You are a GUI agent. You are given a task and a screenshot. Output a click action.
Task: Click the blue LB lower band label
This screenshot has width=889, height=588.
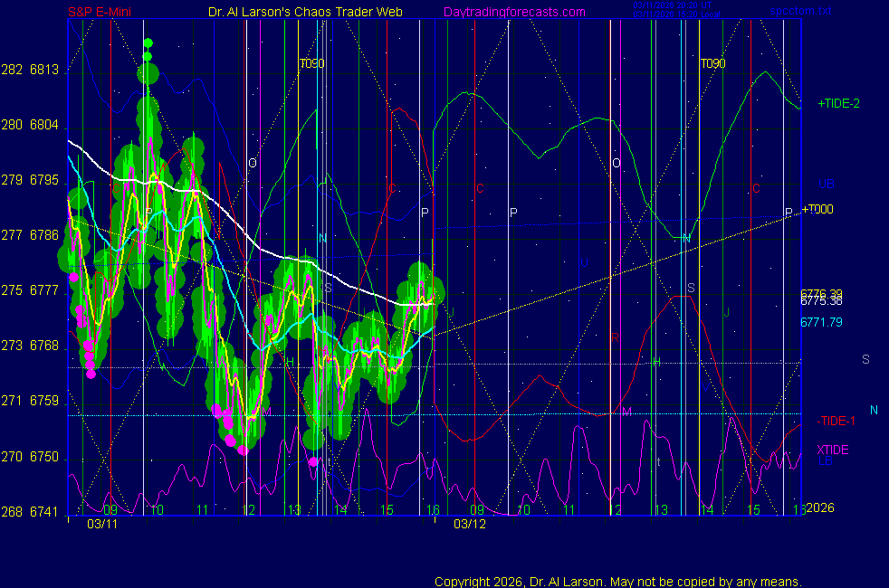tap(826, 461)
